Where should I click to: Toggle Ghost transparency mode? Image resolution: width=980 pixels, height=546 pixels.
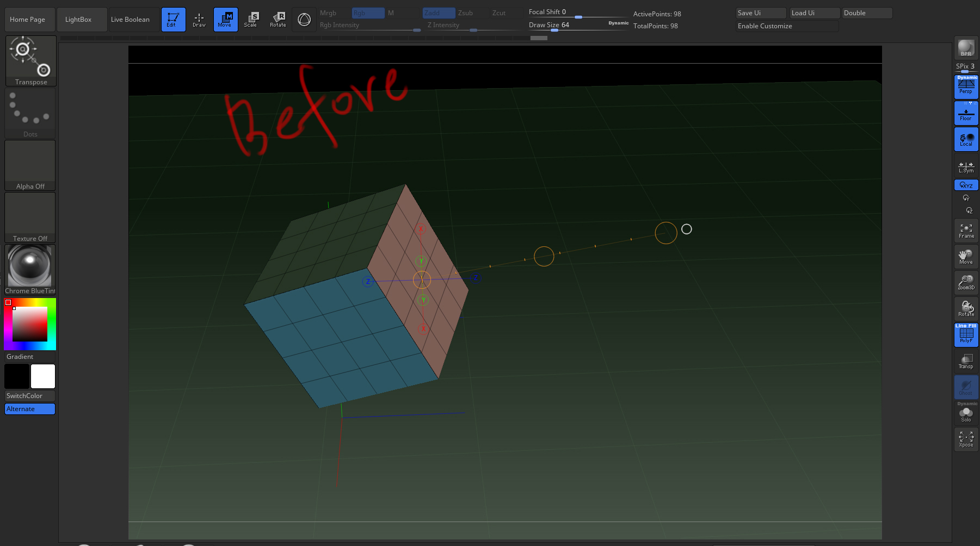point(966,387)
